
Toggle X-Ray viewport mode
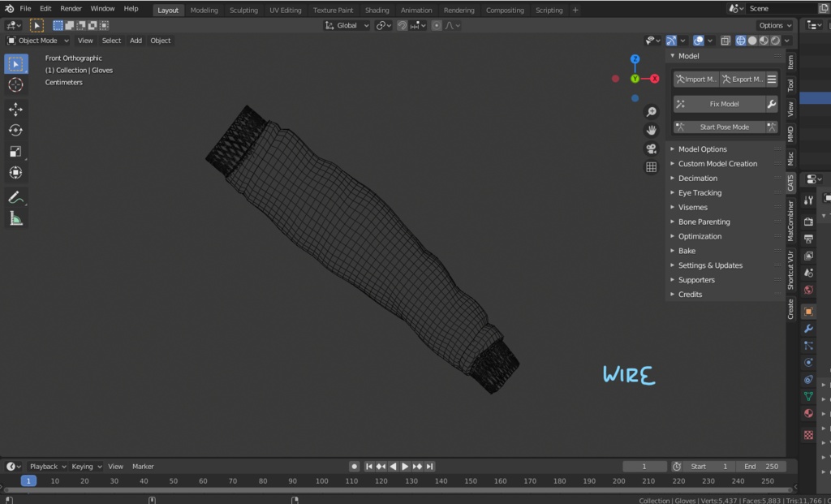pos(725,41)
